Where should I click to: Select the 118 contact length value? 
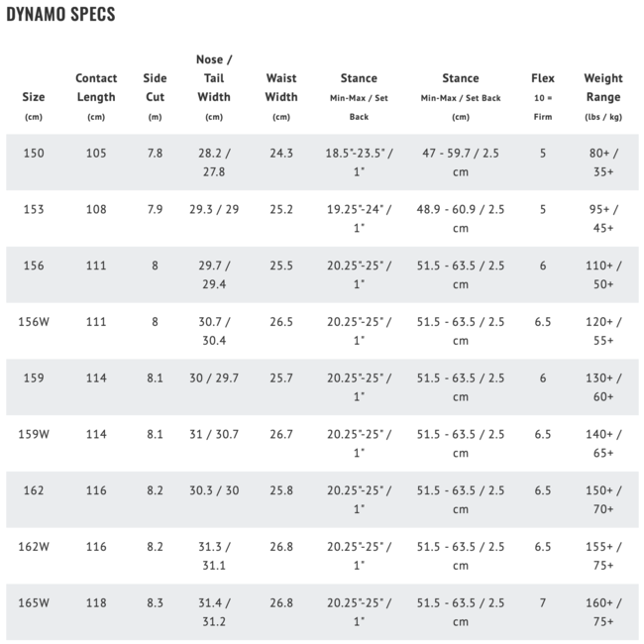(96, 602)
